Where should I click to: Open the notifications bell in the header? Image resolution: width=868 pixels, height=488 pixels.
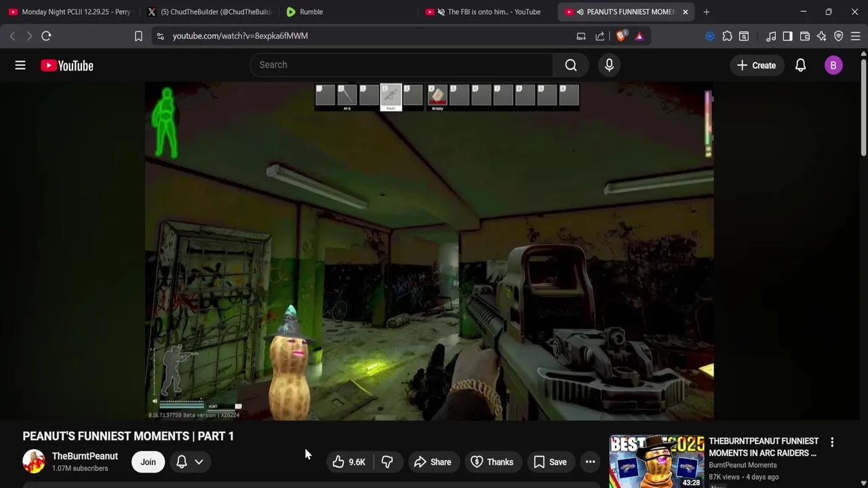(800, 65)
